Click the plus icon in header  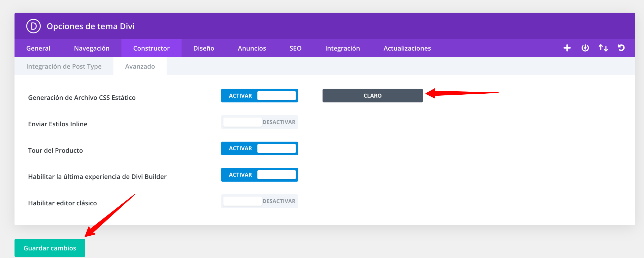click(x=567, y=48)
